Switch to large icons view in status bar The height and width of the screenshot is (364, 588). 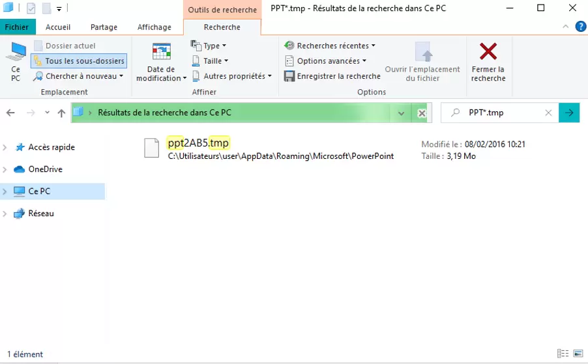[576, 354]
